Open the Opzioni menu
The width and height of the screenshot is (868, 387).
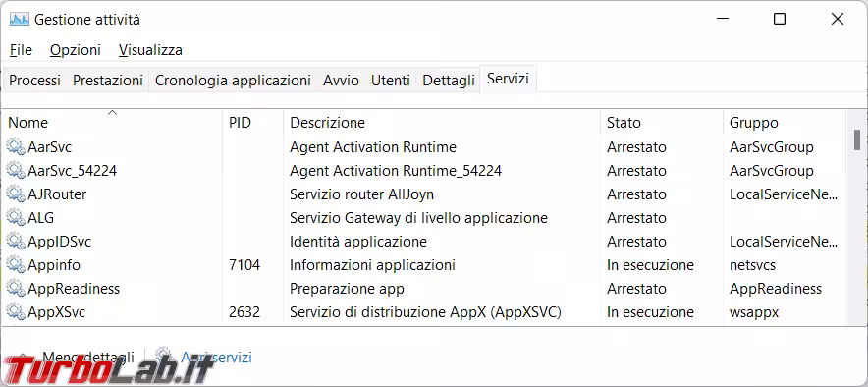tap(76, 50)
